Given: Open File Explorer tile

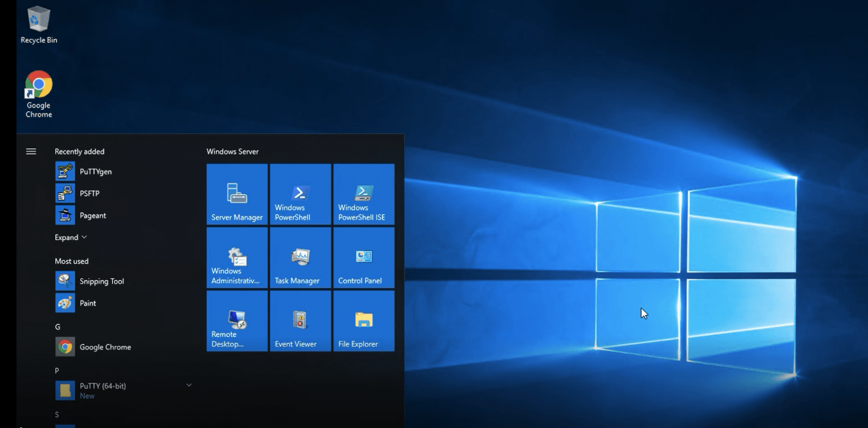Looking at the screenshot, I should coord(363,321).
